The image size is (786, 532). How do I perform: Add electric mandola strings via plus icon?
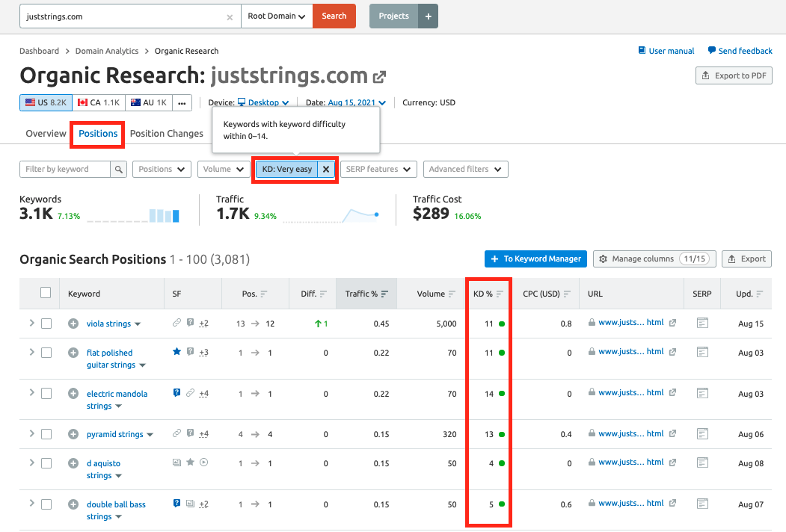tap(73, 394)
